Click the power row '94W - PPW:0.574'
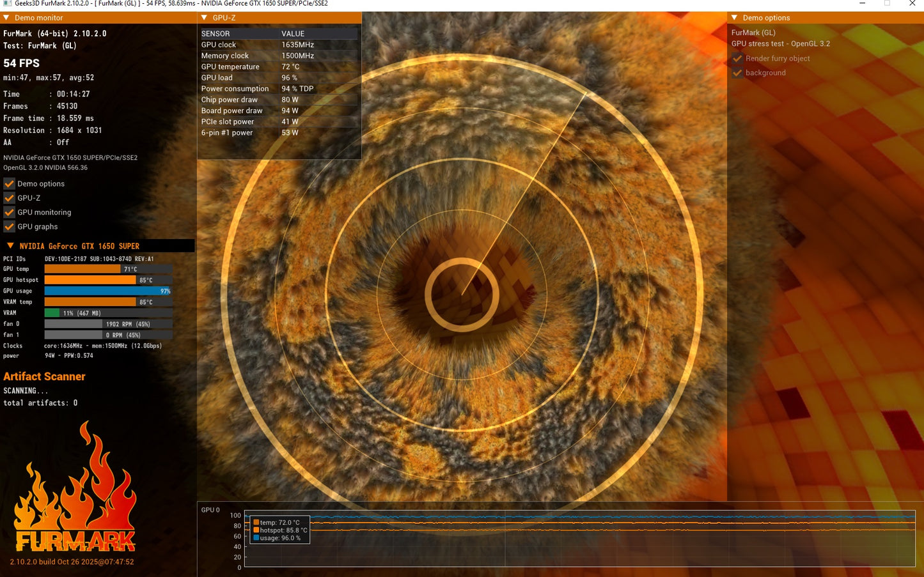Viewport: 924px width, 577px height. pos(69,356)
